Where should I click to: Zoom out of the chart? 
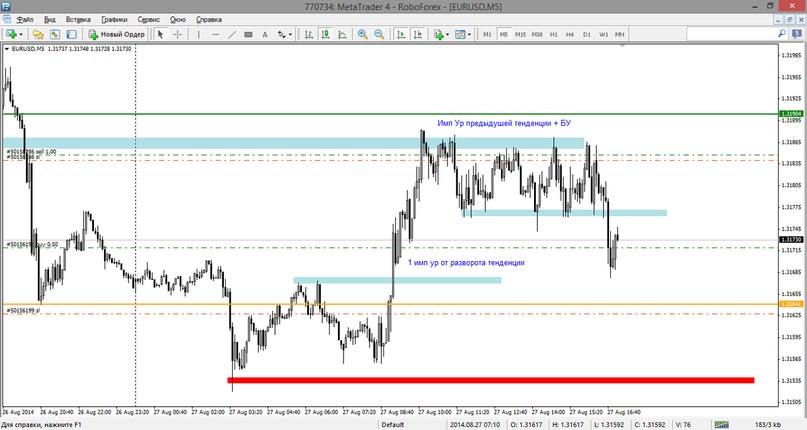point(379,34)
